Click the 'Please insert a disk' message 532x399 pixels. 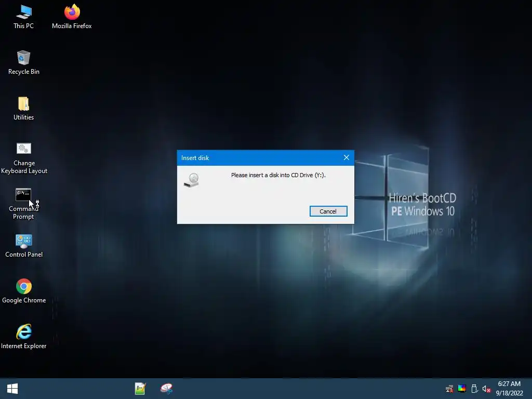point(278,175)
